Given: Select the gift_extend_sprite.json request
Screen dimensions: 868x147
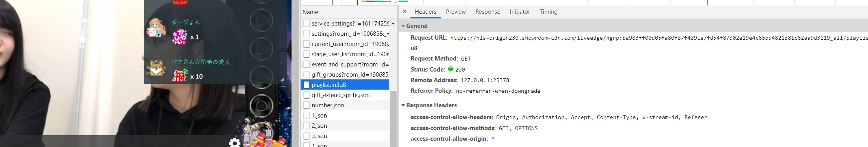Looking at the screenshot, I should [x=345, y=95].
